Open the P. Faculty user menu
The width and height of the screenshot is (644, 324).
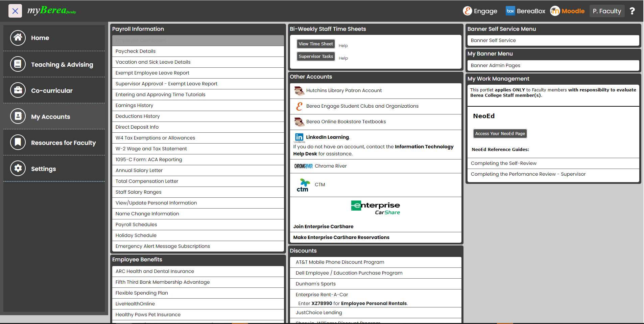[607, 11]
